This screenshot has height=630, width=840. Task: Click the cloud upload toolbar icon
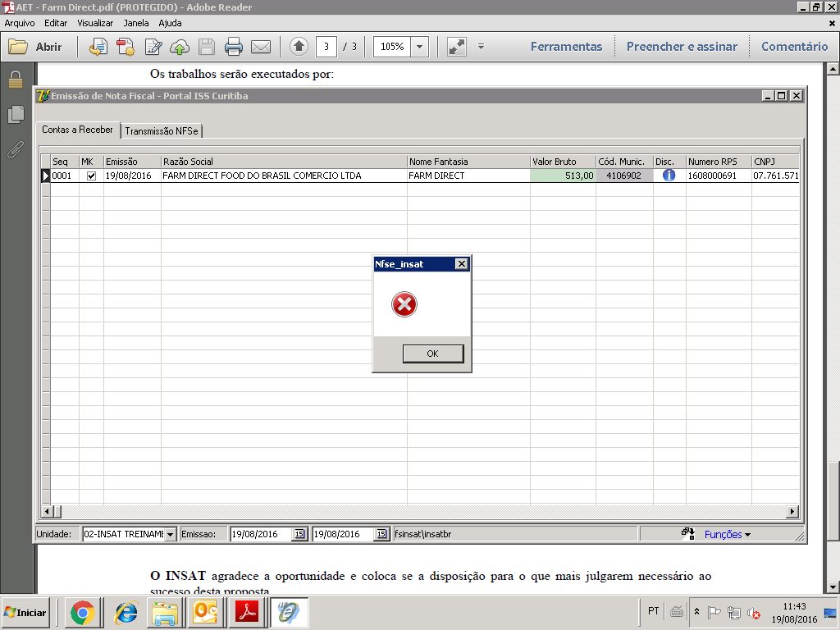tap(180, 47)
